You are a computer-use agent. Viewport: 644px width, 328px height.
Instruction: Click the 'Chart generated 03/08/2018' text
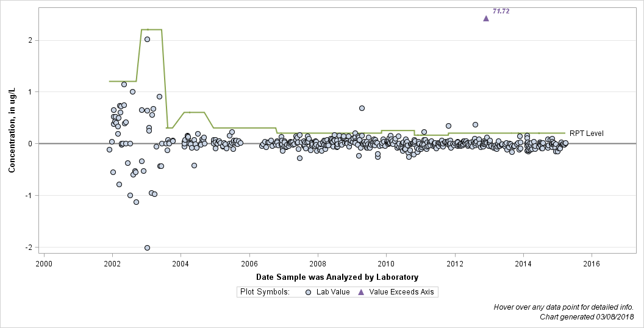[x=587, y=317]
